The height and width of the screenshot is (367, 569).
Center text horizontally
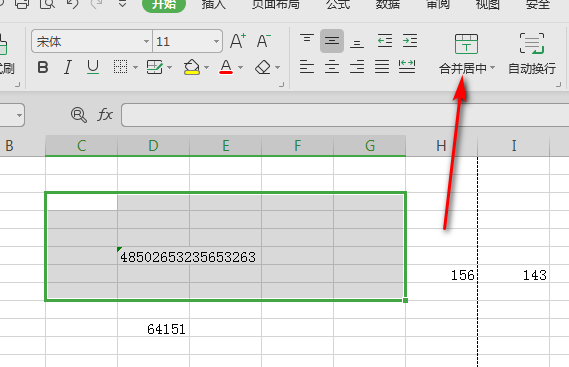332,67
